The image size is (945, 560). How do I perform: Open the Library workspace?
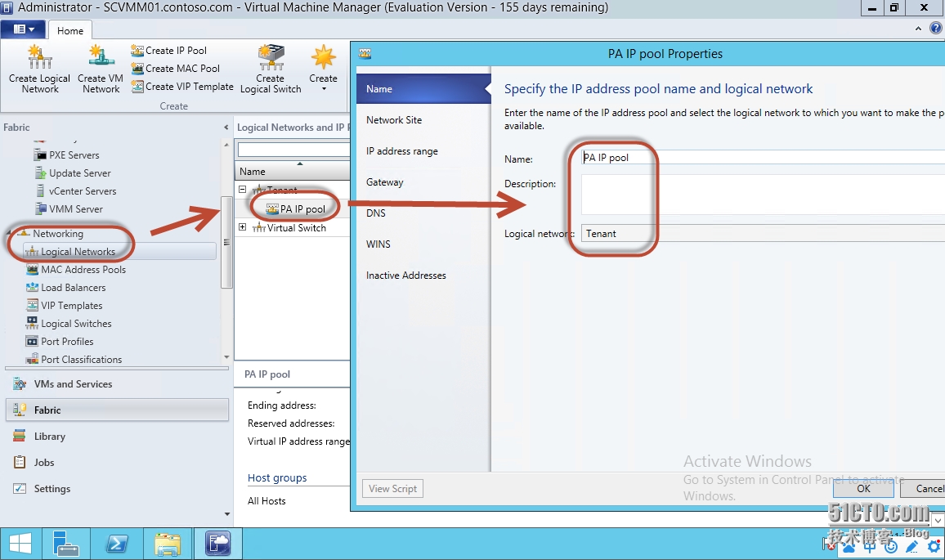[x=117, y=437]
